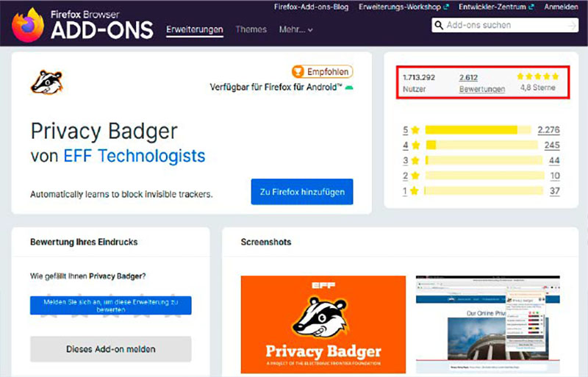The width and height of the screenshot is (588, 377).
Task: Click the 4,8 Sterne text
Action: [x=538, y=87]
